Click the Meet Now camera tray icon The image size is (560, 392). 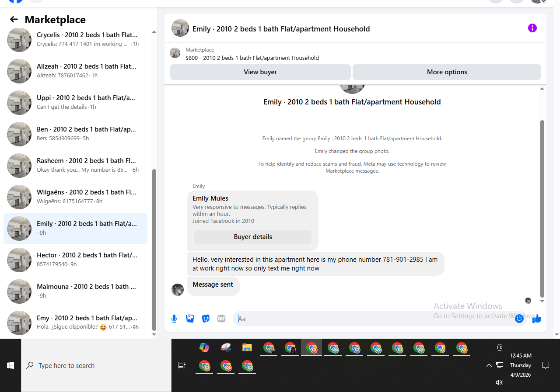click(x=500, y=348)
